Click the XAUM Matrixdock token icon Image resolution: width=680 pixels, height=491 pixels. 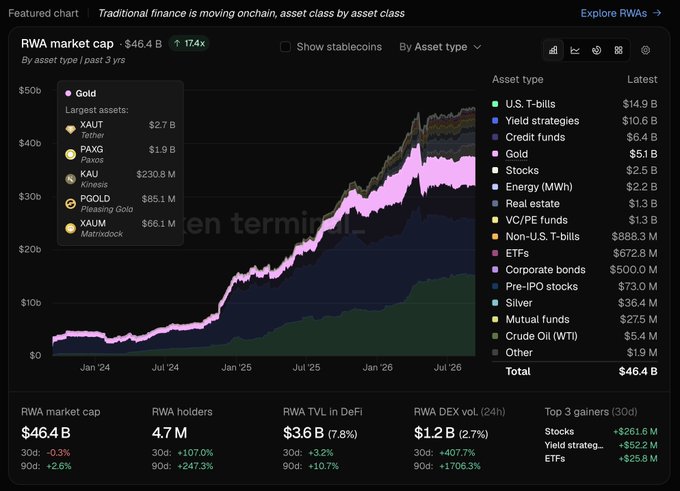tap(70, 228)
